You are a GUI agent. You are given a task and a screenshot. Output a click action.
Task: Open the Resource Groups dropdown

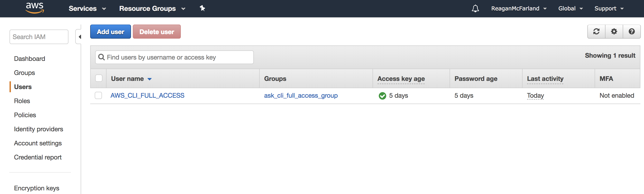pyautogui.click(x=152, y=9)
